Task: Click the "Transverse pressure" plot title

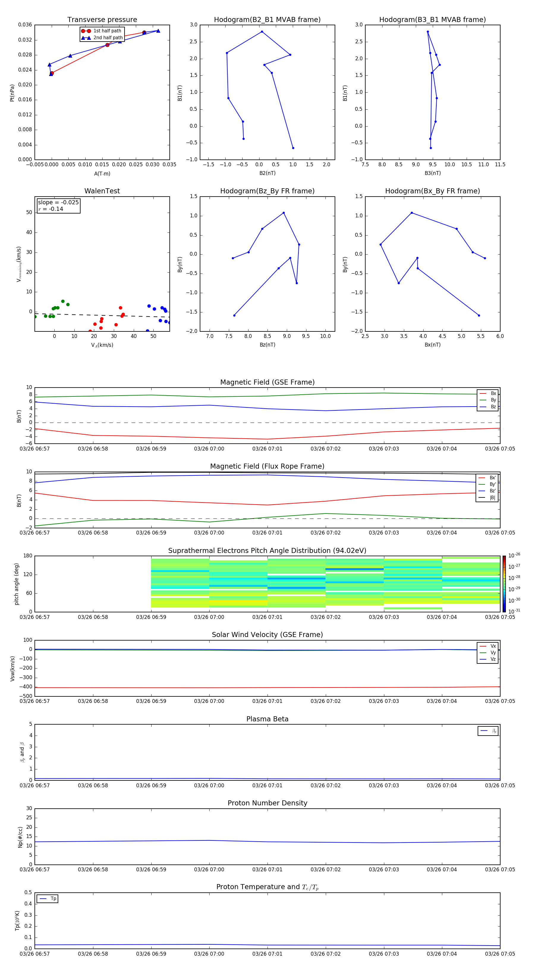Action: (102, 20)
